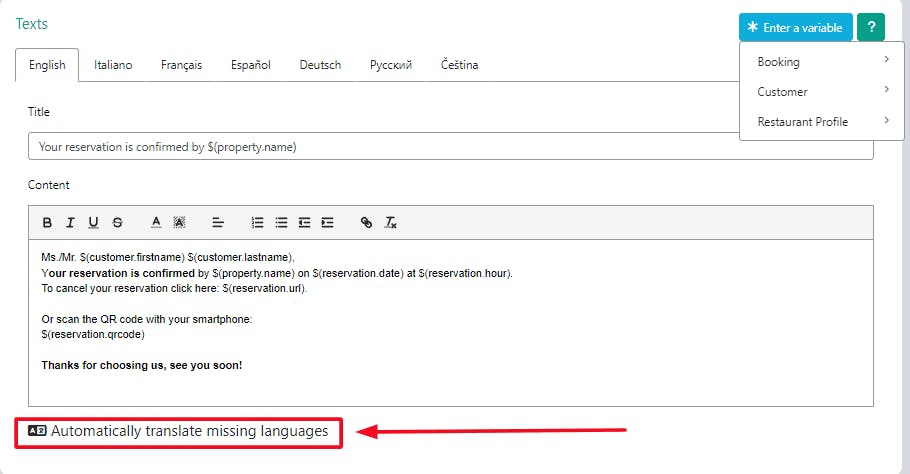Insert a bulleted list
The image size is (910, 474).
(281, 222)
